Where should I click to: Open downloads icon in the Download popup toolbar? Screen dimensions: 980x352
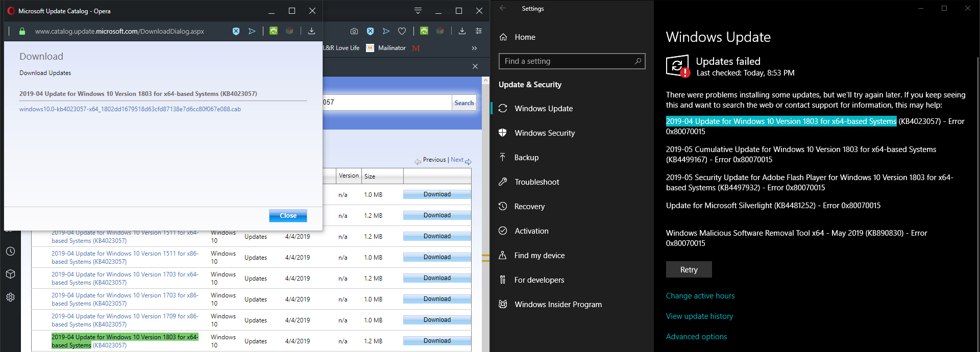pyautogui.click(x=311, y=31)
